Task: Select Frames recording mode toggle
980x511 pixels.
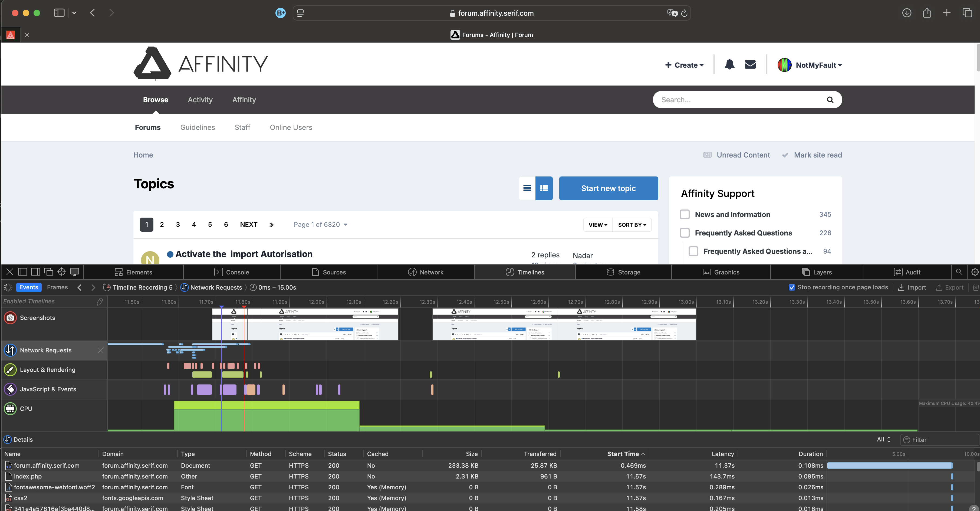Action: coord(57,287)
